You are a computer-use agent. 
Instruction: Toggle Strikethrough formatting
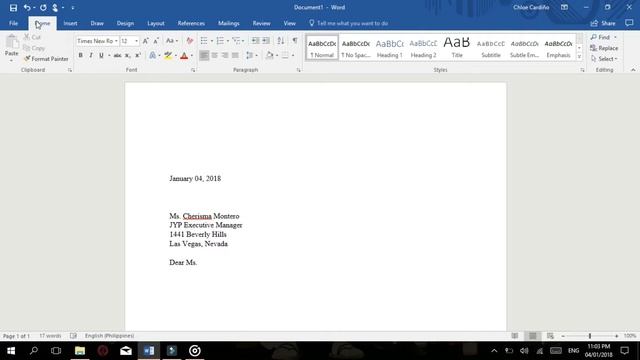pos(117,56)
